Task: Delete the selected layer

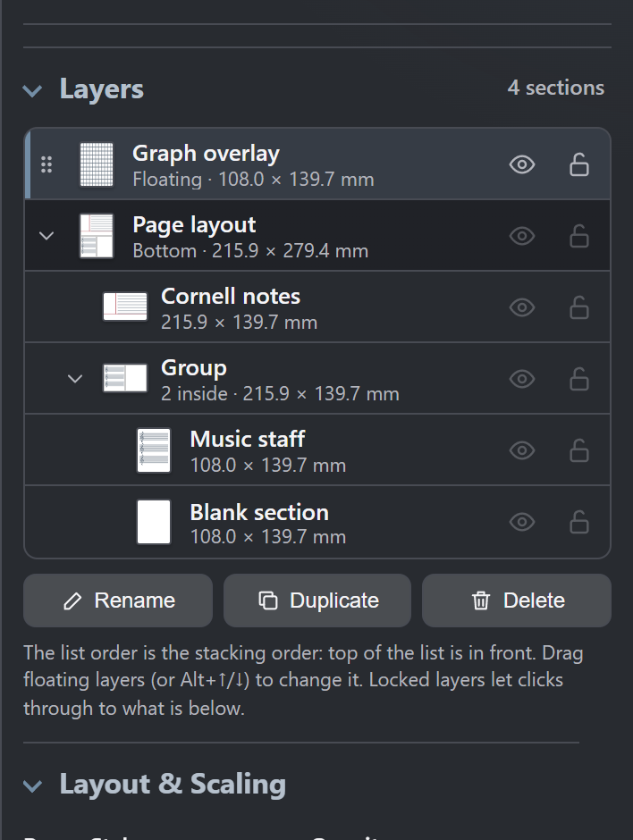Action: coord(517,601)
